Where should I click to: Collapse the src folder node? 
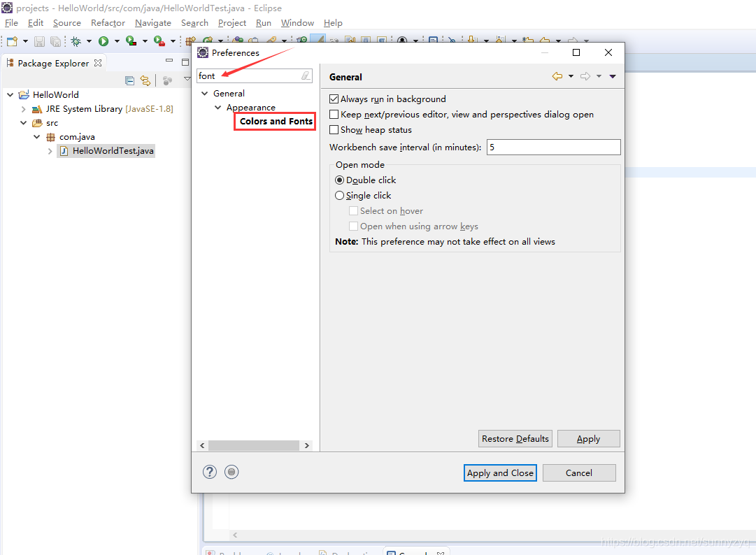pos(23,123)
